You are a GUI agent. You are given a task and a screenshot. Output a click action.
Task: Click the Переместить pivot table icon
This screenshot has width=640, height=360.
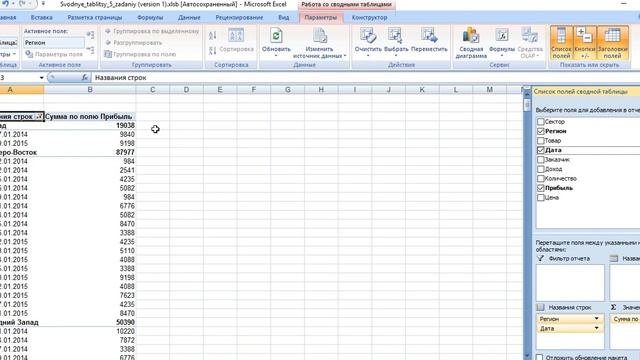coord(429,36)
